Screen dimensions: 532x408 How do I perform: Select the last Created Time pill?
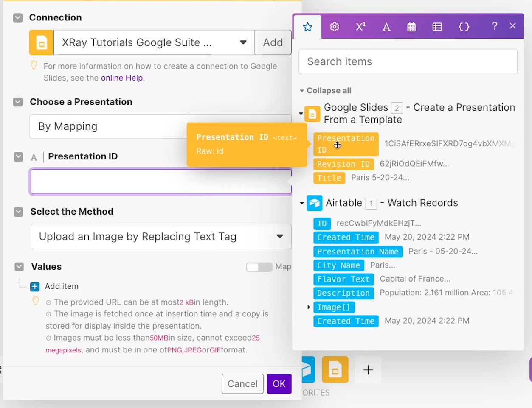346,321
